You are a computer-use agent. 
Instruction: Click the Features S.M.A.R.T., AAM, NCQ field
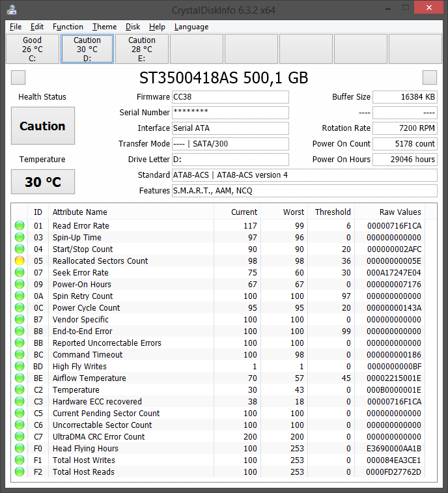click(304, 191)
